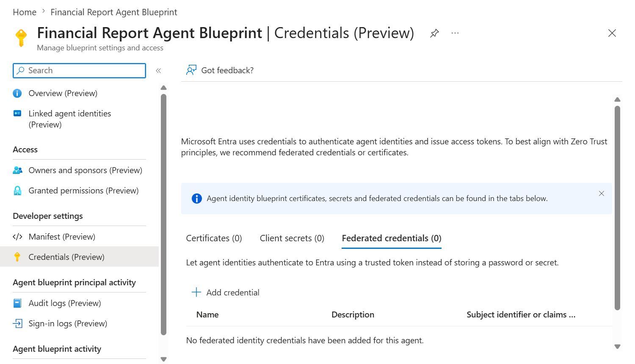Click sidebar scroll down arrow
635x364 pixels.
pos(164,359)
